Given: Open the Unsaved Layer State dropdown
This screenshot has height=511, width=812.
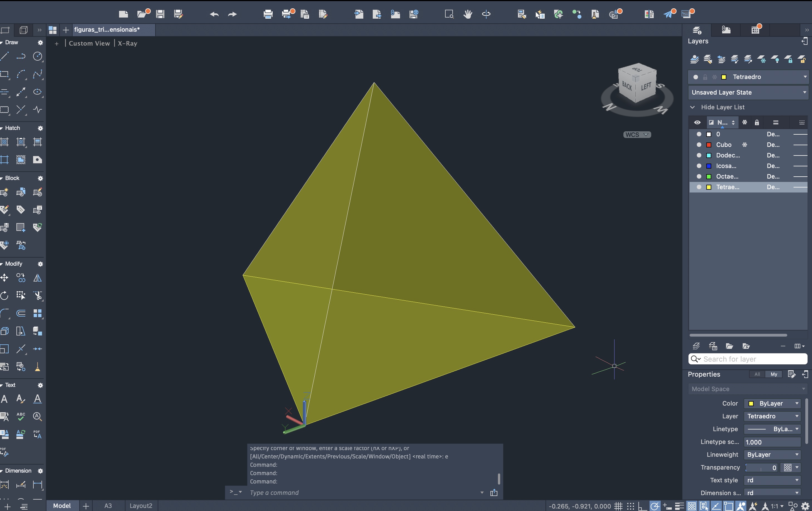Looking at the screenshot, I should (x=748, y=92).
